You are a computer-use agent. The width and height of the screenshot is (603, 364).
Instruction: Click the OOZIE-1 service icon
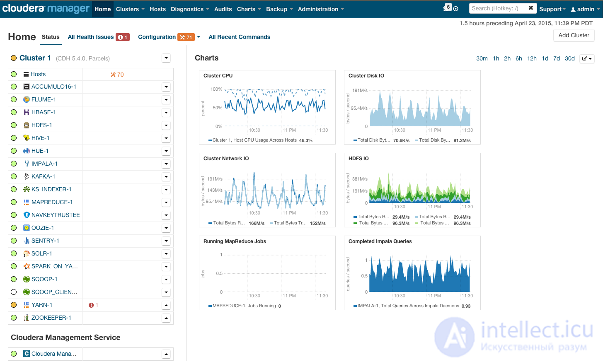tap(27, 228)
